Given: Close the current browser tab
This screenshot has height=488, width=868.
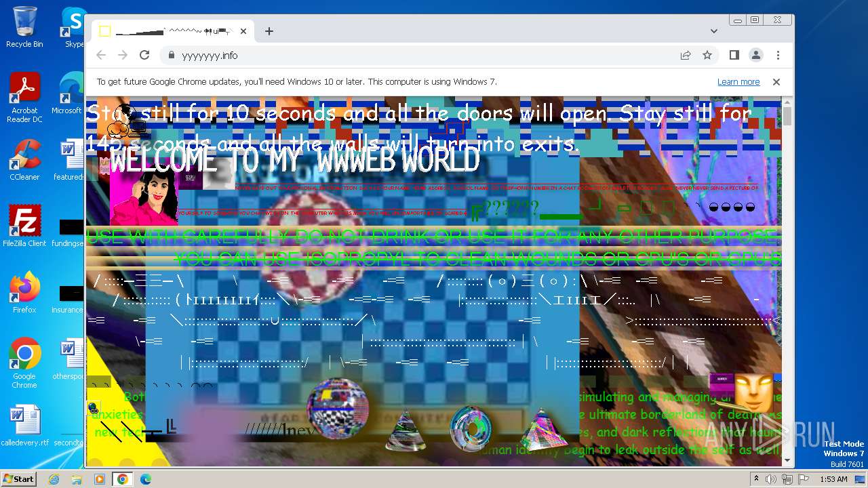Looking at the screenshot, I should click(x=243, y=31).
